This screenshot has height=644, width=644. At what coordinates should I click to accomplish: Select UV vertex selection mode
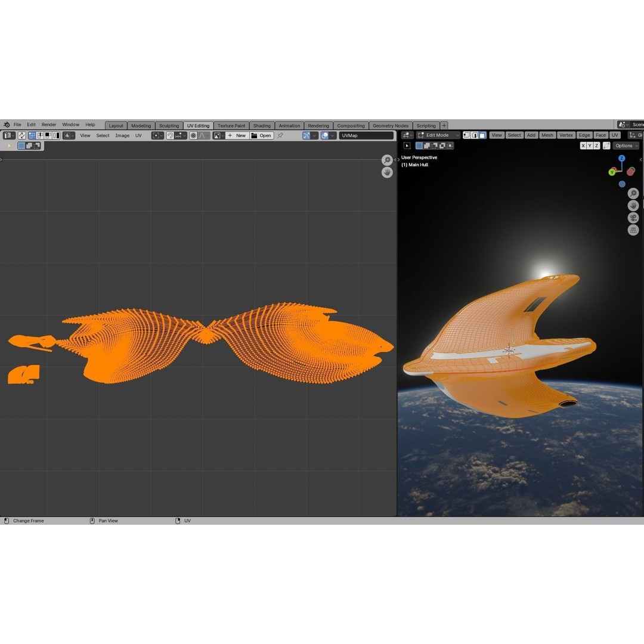point(32,135)
